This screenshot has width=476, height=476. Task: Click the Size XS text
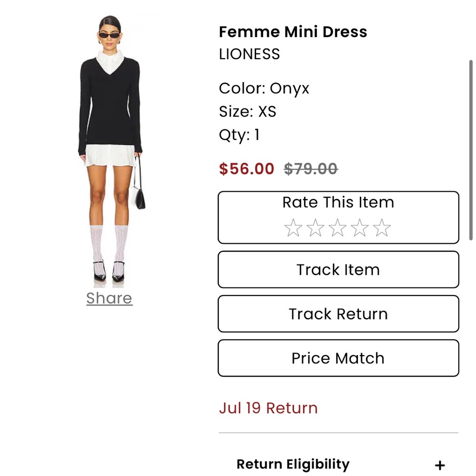point(248,111)
